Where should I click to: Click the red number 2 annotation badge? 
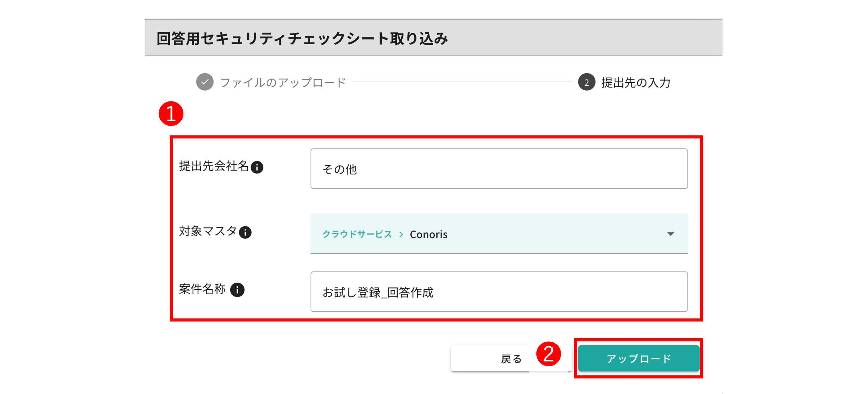548,354
